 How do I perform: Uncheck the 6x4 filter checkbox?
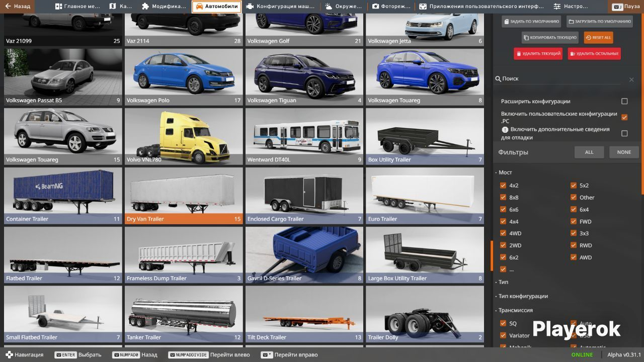click(574, 210)
